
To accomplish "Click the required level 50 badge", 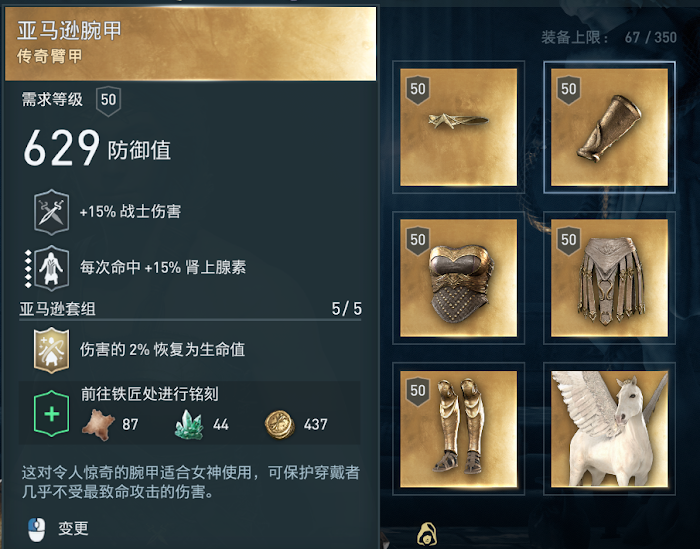I will point(108,100).
